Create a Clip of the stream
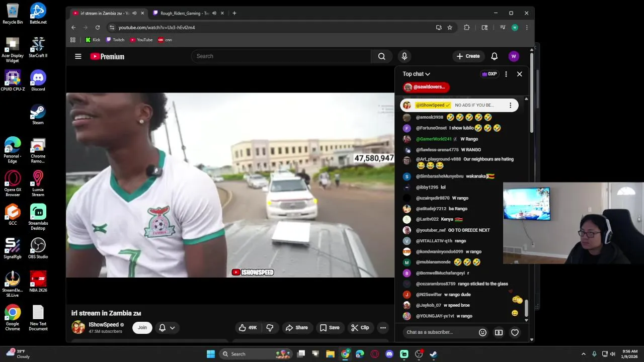The image size is (644, 362). click(x=360, y=328)
